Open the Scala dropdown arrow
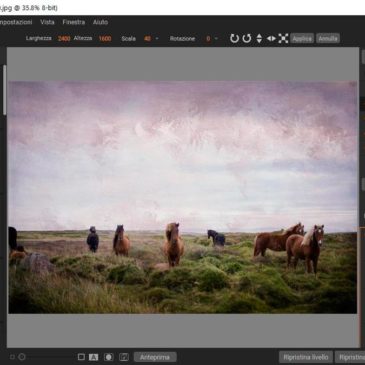This screenshot has width=365, height=365. point(157,39)
